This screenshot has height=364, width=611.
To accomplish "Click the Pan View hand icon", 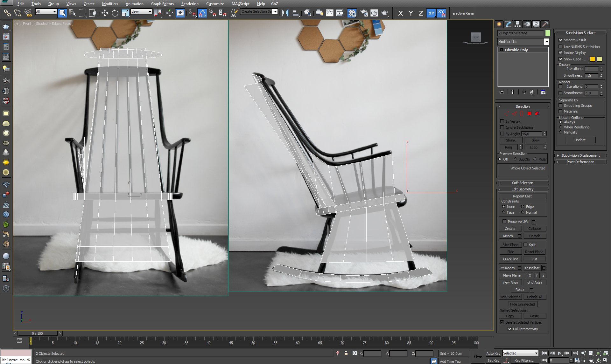I will pos(591,360).
